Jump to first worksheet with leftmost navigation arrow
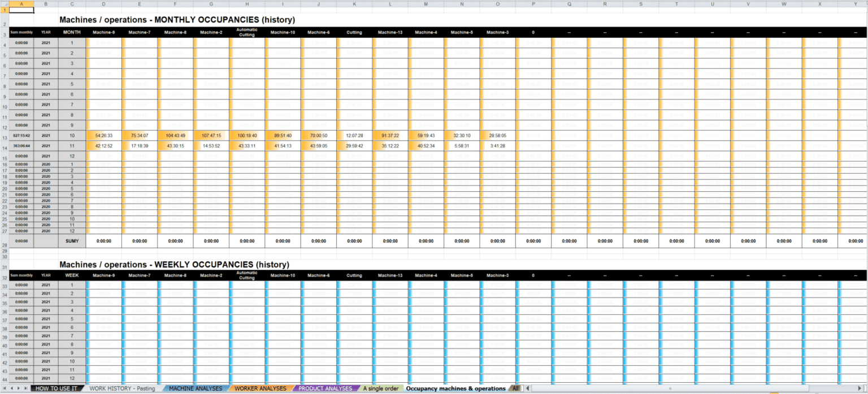This screenshot has width=868, height=394. (x=4, y=388)
